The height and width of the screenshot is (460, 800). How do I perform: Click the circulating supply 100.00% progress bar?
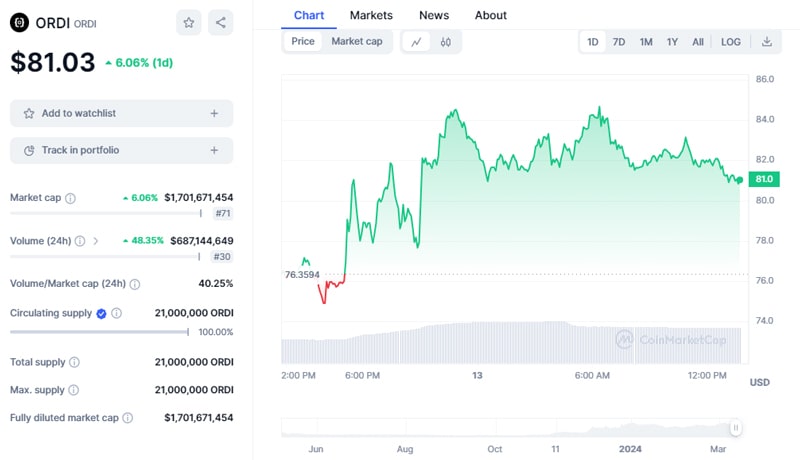click(x=99, y=332)
